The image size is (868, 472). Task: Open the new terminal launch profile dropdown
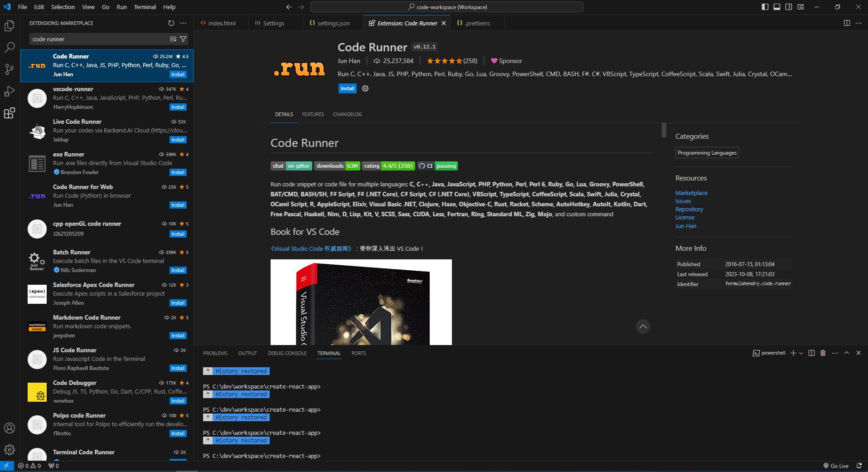801,353
